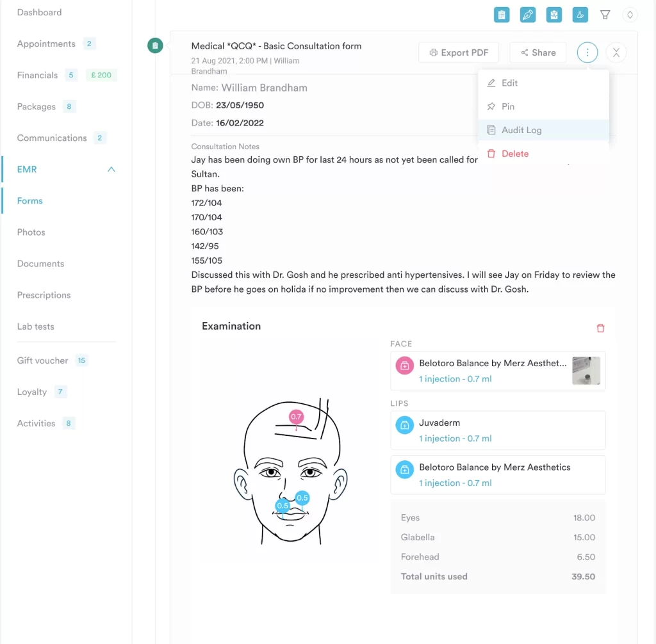This screenshot has height=644, width=656.
Task: Collapse the EMR section in the sidebar
Action: pyautogui.click(x=110, y=169)
